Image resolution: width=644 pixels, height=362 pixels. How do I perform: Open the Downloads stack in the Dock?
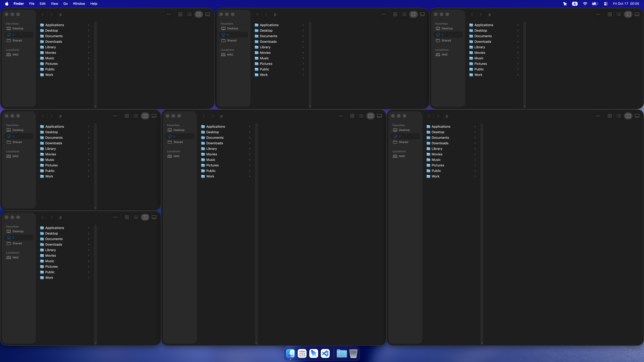point(341,353)
